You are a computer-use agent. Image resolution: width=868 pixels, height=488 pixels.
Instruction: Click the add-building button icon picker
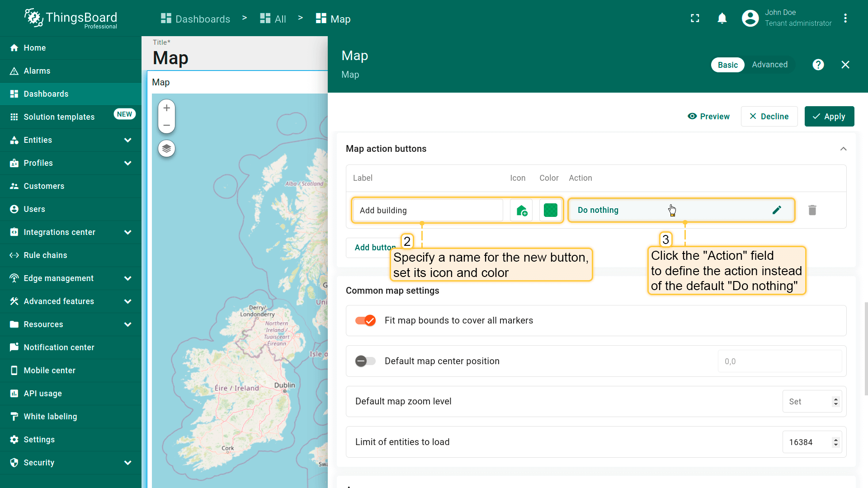pos(521,210)
